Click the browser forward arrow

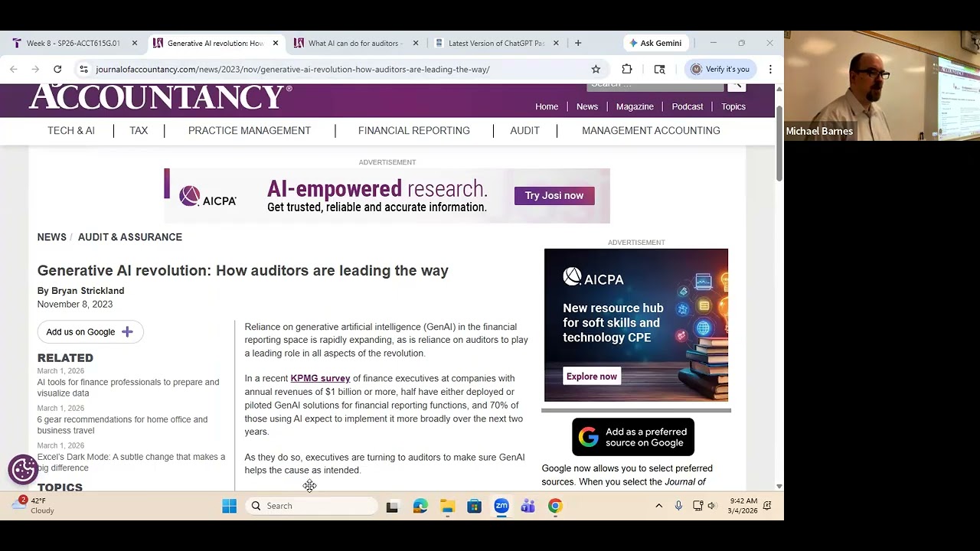point(35,69)
